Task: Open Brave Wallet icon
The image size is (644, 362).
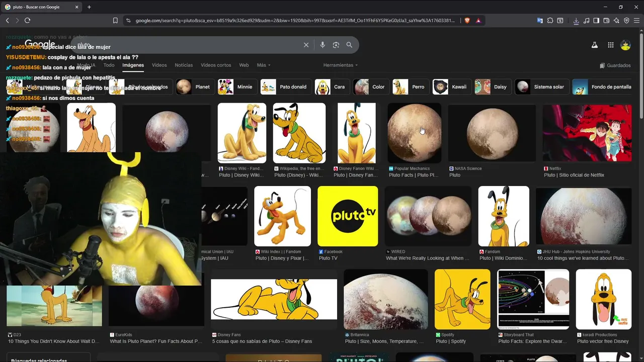Action: pyautogui.click(x=606, y=21)
